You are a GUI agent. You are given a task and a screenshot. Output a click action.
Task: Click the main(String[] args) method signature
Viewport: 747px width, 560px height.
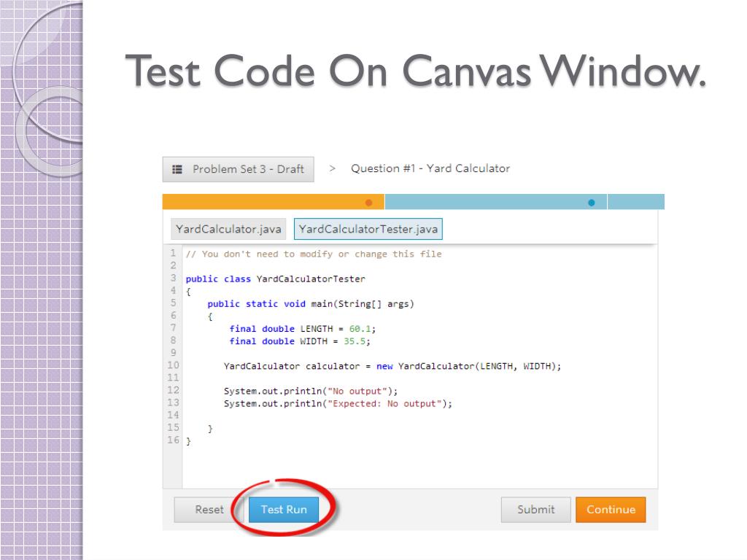pos(363,304)
